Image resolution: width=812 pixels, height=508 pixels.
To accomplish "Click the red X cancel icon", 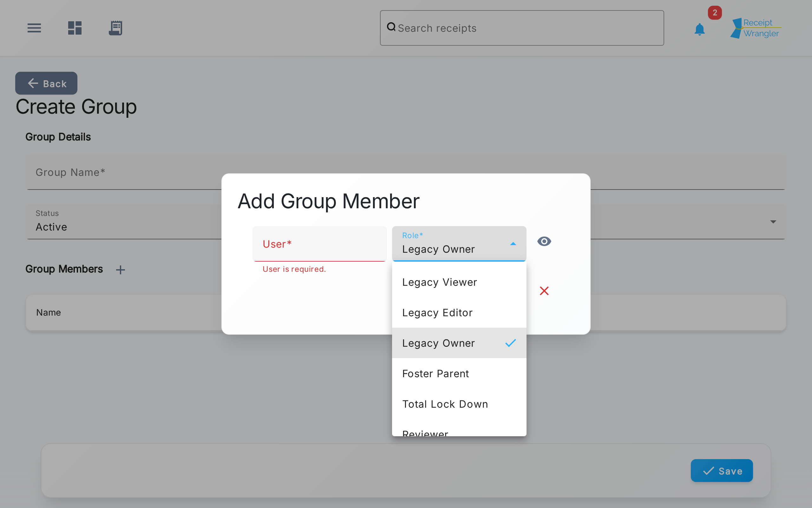I will click(x=544, y=291).
